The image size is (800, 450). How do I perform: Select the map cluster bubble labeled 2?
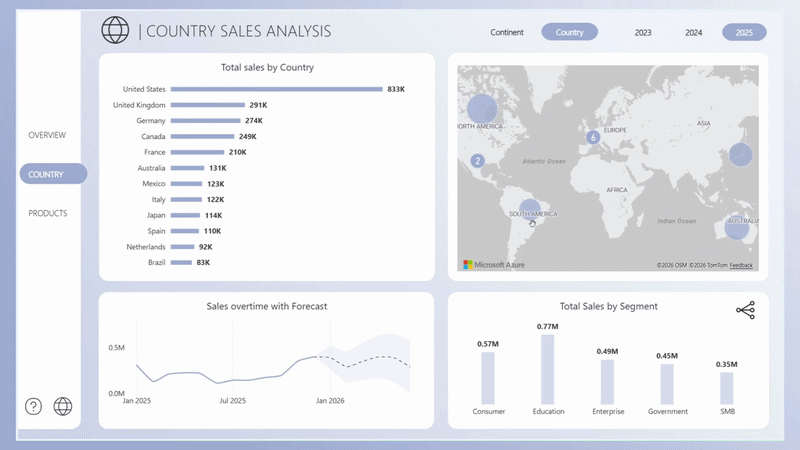[477, 160]
